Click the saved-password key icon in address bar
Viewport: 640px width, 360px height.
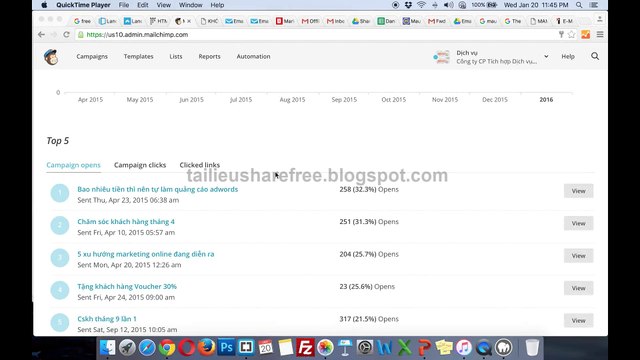click(x=561, y=35)
